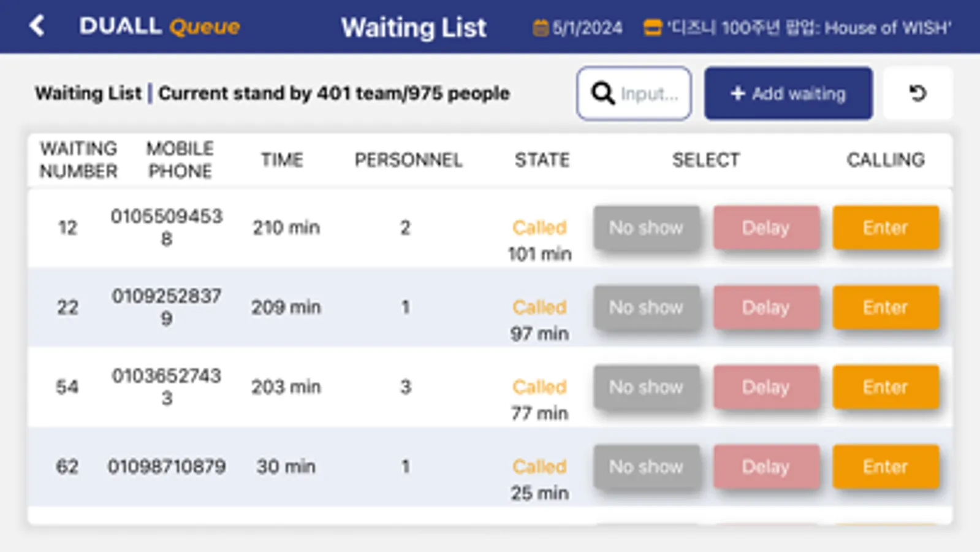980x552 pixels.
Task: Click the store event icon
Action: tap(652, 28)
